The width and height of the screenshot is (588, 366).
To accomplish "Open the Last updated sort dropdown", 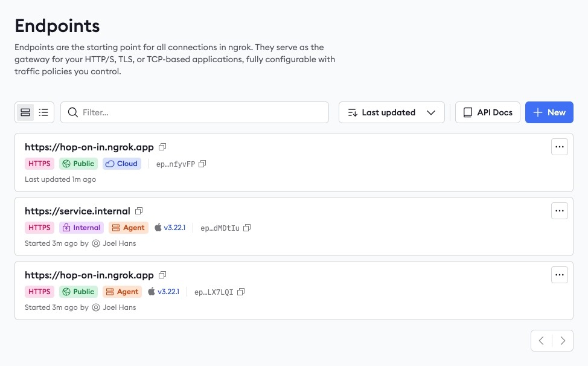I will pos(392,112).
